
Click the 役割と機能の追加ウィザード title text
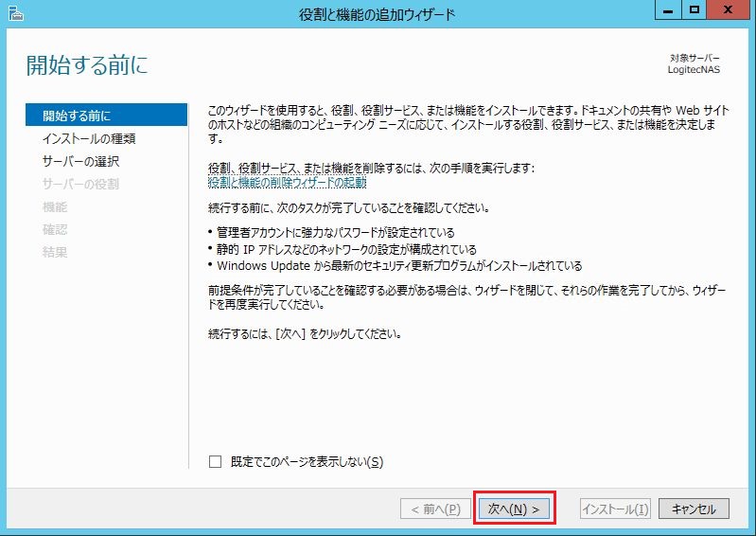coord(377,14)
